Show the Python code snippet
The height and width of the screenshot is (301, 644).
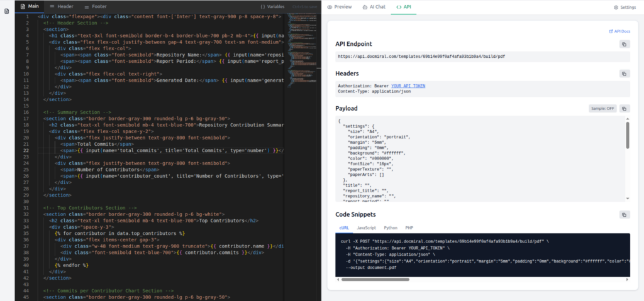tap(391, 227)
